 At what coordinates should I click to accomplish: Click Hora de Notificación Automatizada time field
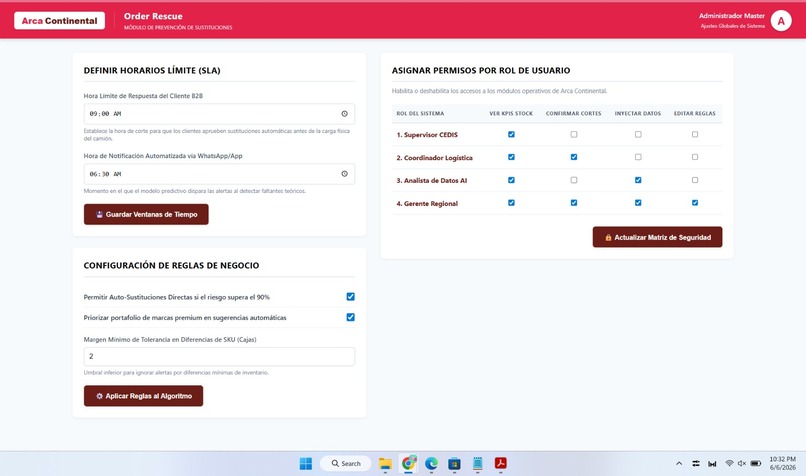219,174
